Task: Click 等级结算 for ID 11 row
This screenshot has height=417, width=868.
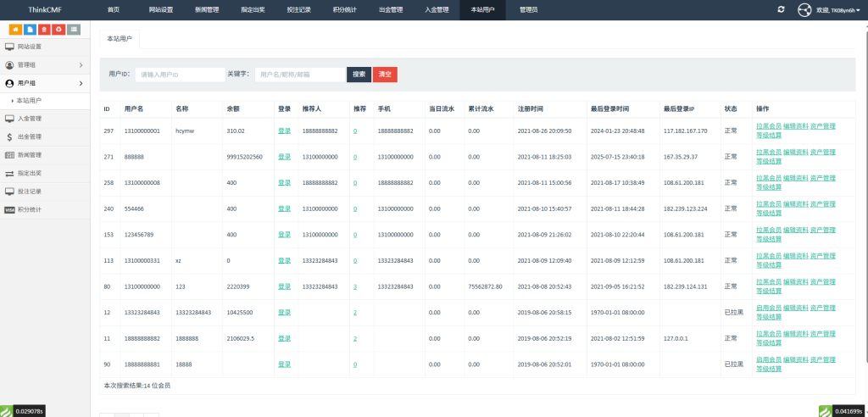Action: point(769,342)
